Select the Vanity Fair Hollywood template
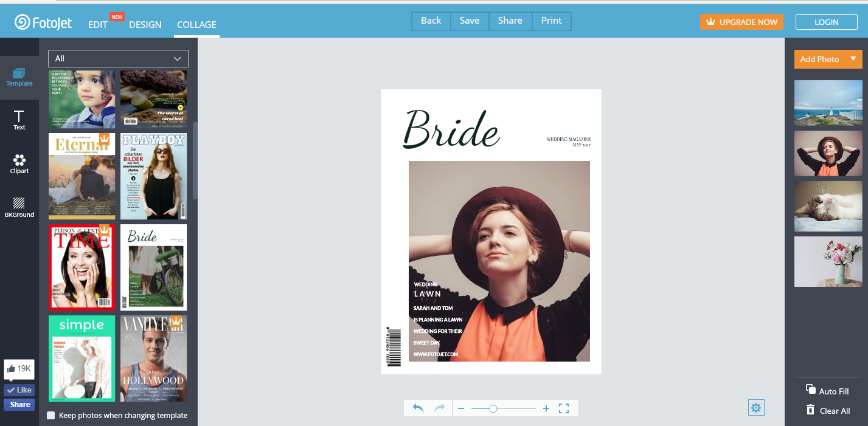The height and width of the screenshot is (426, 868). 153,359
